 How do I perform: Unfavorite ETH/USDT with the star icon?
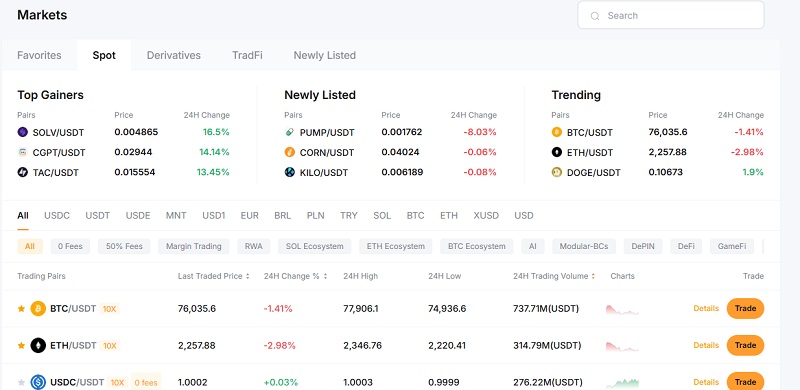(21, 346)
